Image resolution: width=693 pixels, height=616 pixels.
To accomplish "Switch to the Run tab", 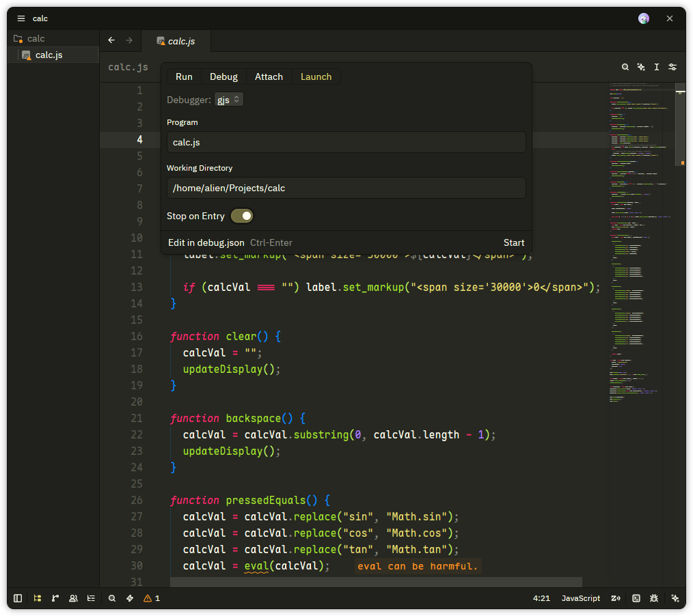I will click(184, 77).
